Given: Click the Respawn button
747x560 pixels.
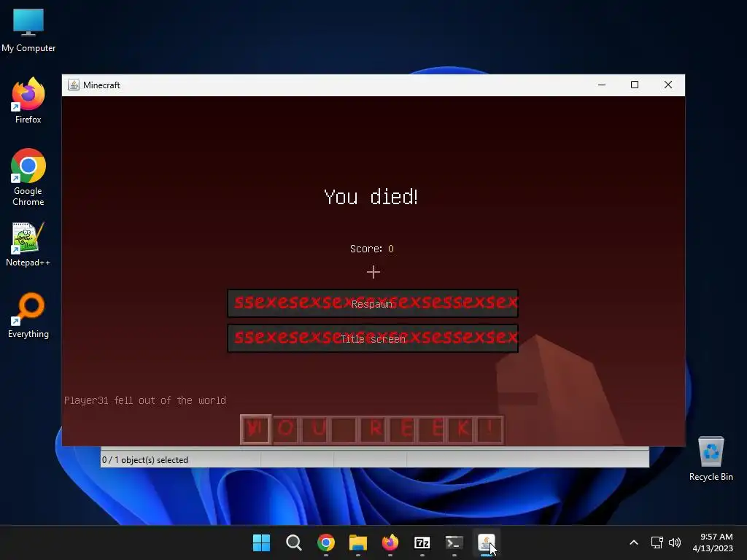Looking at the screenshot, I should click(x=373, y=303).
